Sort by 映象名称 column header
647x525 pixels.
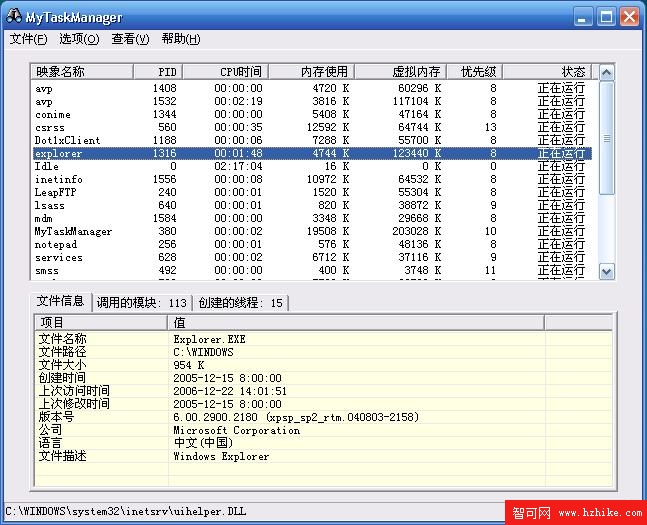[x=82, y=71]
